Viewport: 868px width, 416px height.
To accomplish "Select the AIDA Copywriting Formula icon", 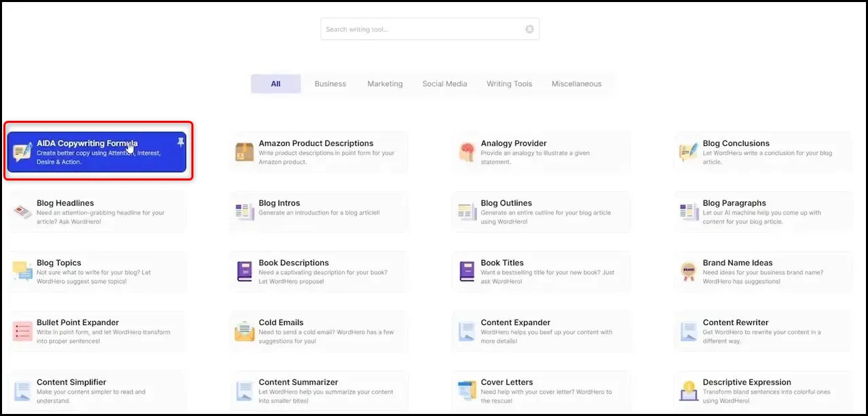I will (22, 150).
